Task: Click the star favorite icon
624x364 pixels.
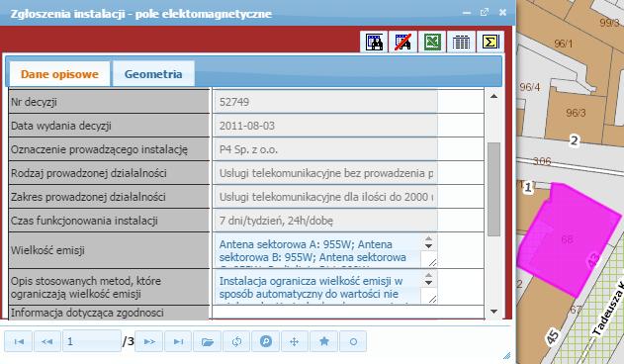Action: click(324, 341)
